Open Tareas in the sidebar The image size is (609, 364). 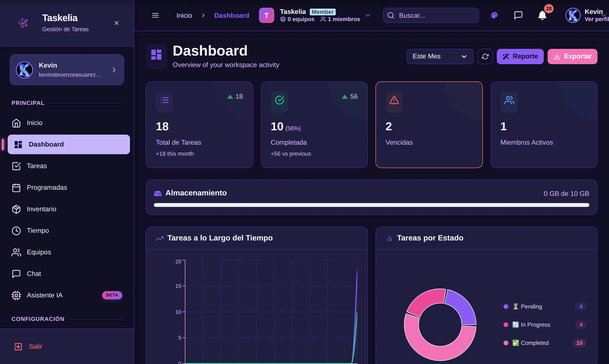click(69, 166)
